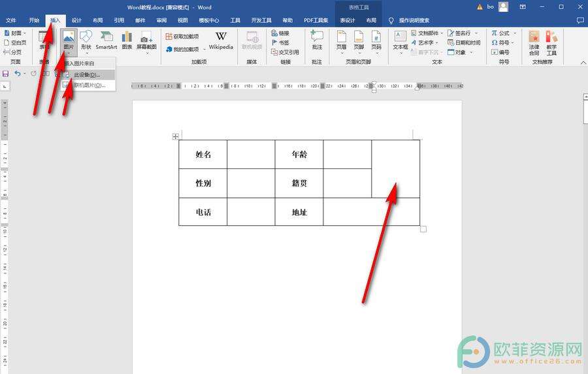Collapse the ribbon with the chevron

tap(583, 62)
